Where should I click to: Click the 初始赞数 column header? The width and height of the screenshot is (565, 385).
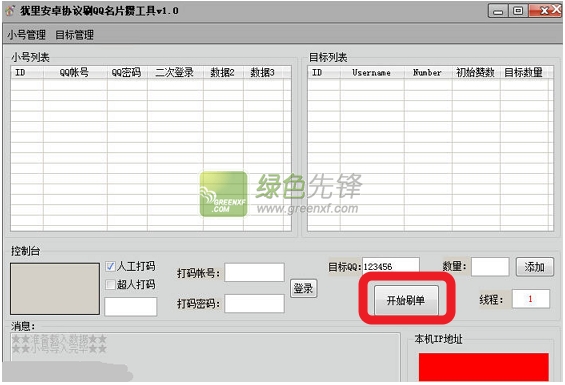476,72
